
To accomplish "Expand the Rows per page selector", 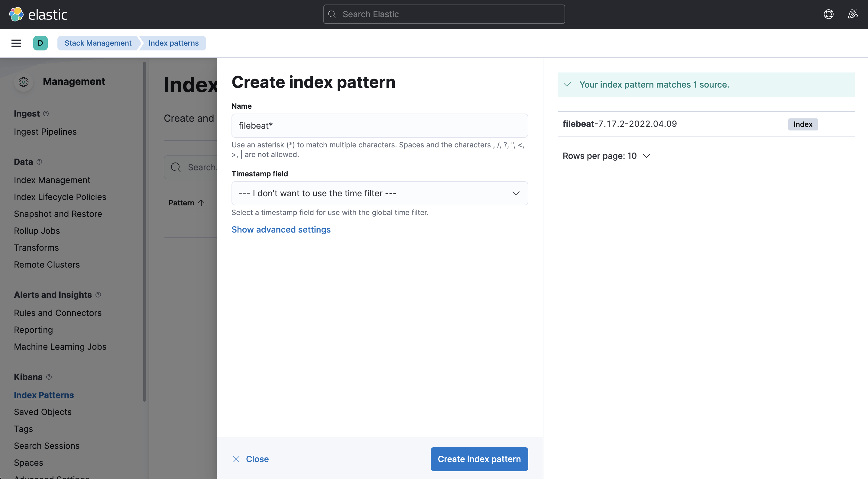I will 606,156.
